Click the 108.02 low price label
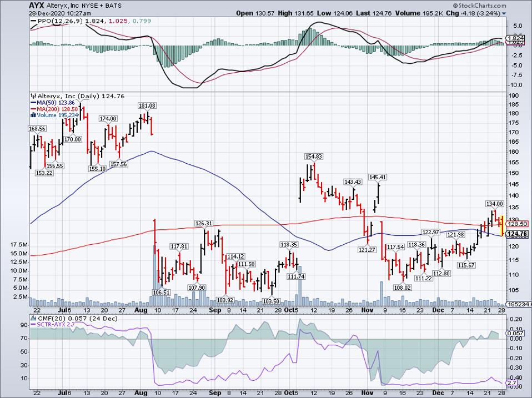The image size is (532, 398). (x=403, y=288)
